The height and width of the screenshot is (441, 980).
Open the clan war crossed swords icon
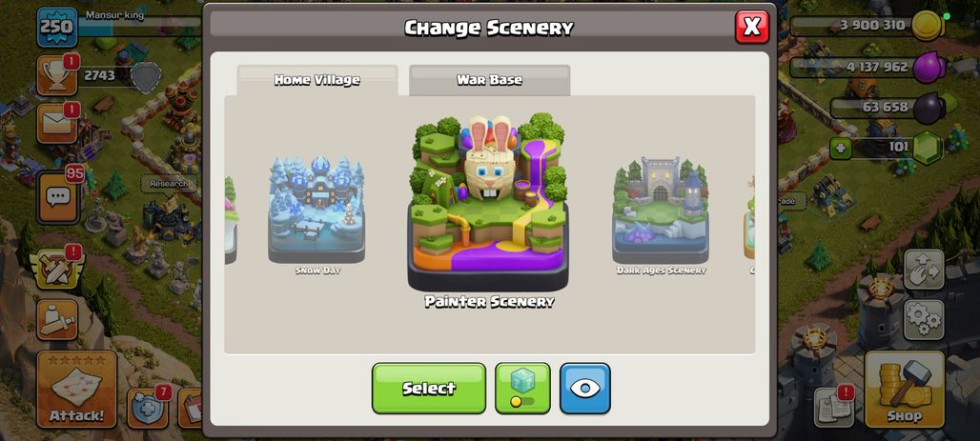[x=57, y=270]
